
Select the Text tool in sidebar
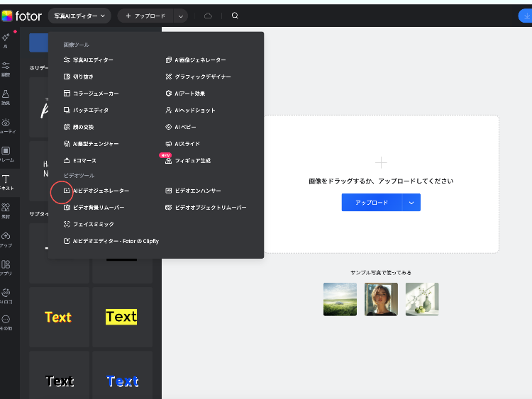click(6, 182)
